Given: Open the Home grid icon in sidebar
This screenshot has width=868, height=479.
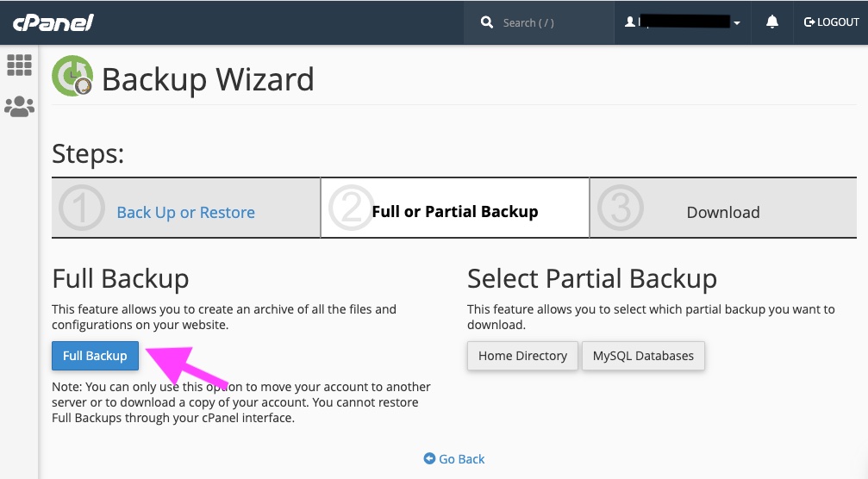Looking at the screenshot, I should [19, 65].
